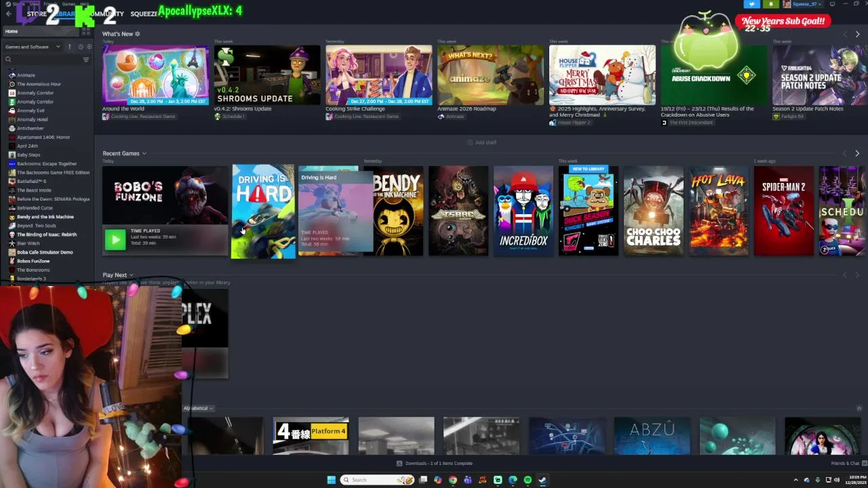This screenshot has height=488, width=868.
Task: Open Microsoft Teams from the taskbar
Action: coord(468,480)
